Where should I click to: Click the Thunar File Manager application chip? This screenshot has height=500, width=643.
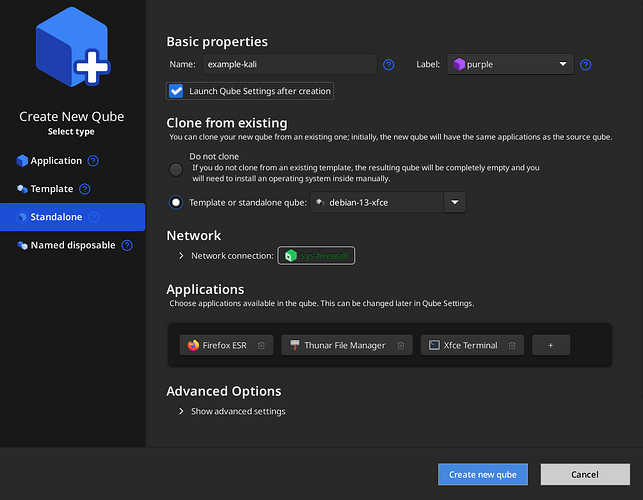[x=347, y=345]
